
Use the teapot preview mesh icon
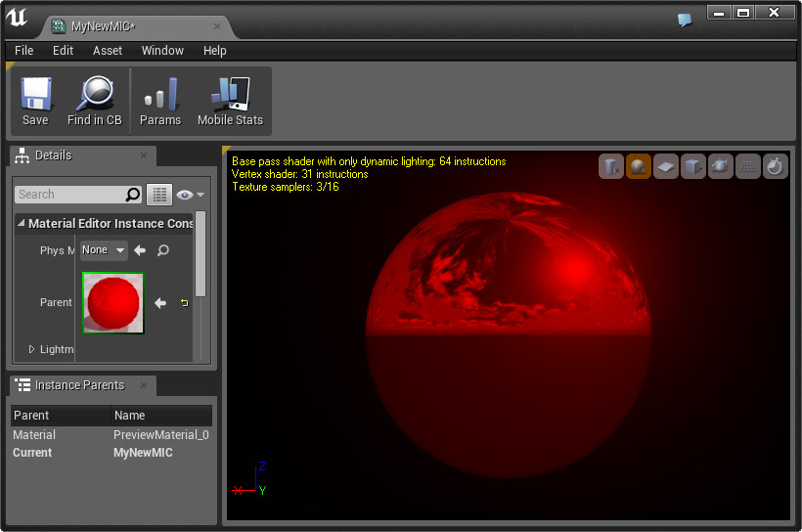[x=721, y=167]
